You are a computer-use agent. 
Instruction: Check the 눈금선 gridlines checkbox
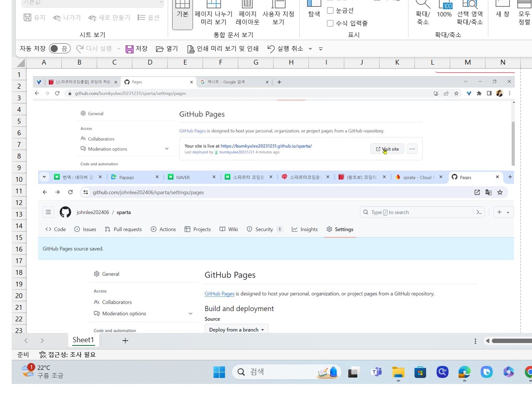pos(330,10)
